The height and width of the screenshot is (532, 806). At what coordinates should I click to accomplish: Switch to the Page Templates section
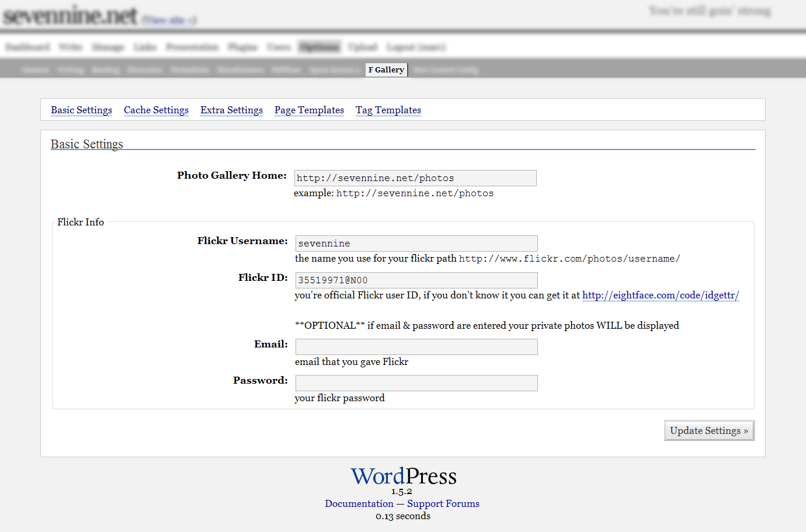309,110
